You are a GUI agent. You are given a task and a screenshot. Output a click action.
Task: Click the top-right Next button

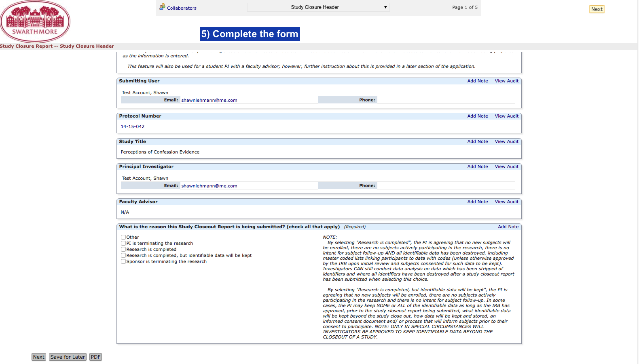pos(597,9)
